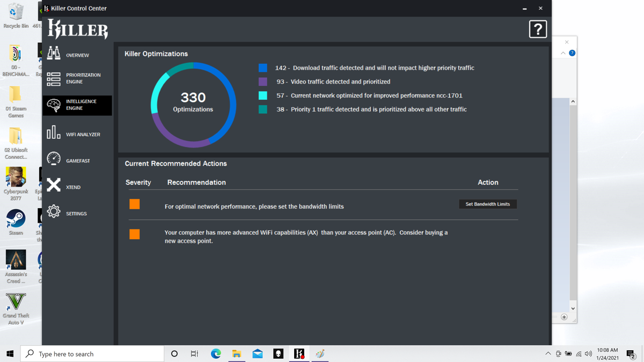Click the cyan network optimized legend swatch
The width and height of the screenshot is (644, 362).
[x=263, y=95]
